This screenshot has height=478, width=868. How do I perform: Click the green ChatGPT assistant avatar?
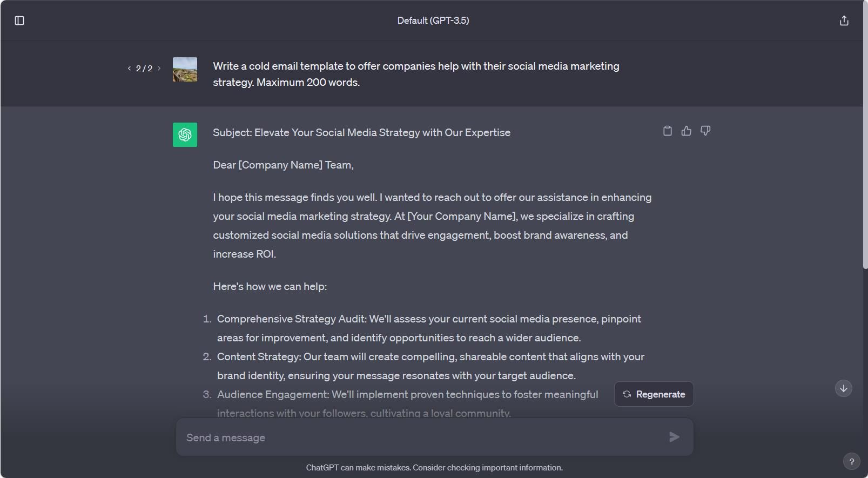point(184,134)
